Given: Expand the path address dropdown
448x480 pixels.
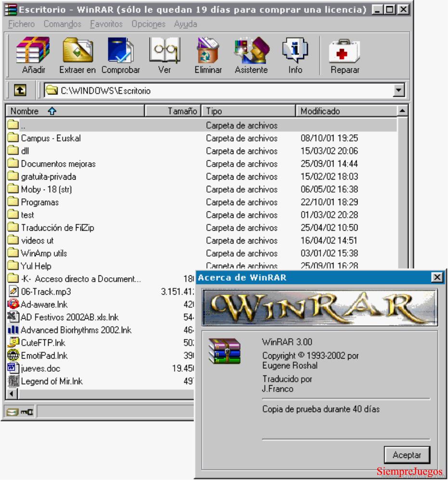Looking at the screenshot, I should click(x=398, y=91).
